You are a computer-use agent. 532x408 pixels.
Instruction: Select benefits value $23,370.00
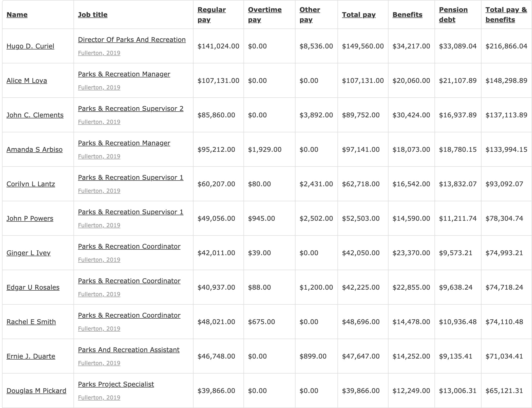[x=411, y=253]
